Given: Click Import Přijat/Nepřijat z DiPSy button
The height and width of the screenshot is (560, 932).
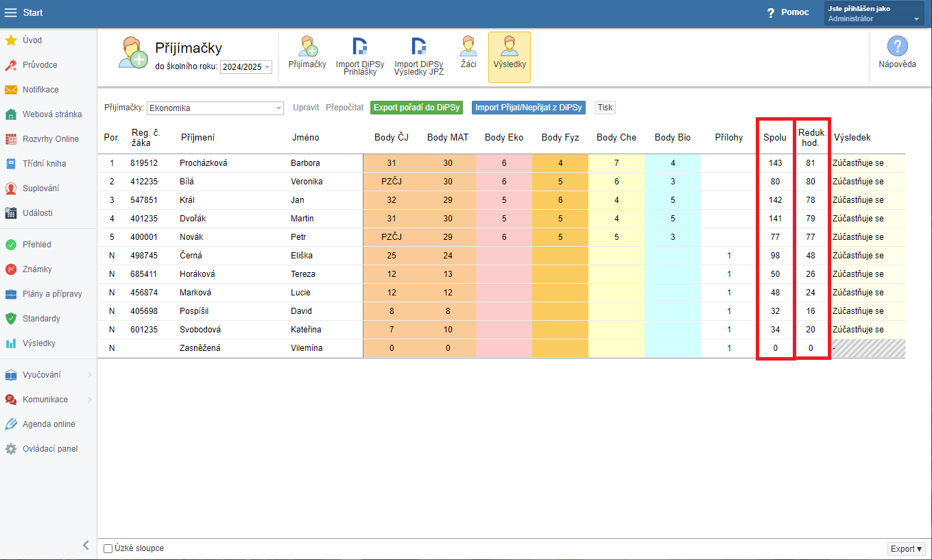Looking at the screenshot, I should pos(529,108).
